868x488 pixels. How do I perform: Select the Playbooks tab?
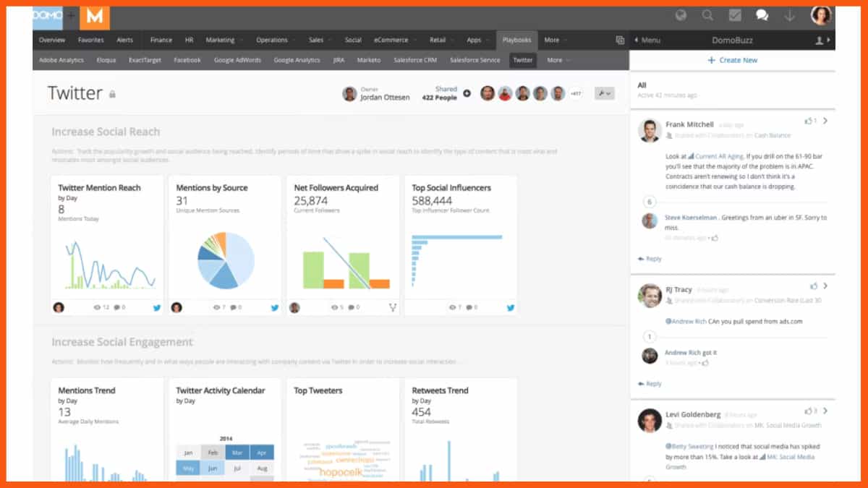[517, 40]
